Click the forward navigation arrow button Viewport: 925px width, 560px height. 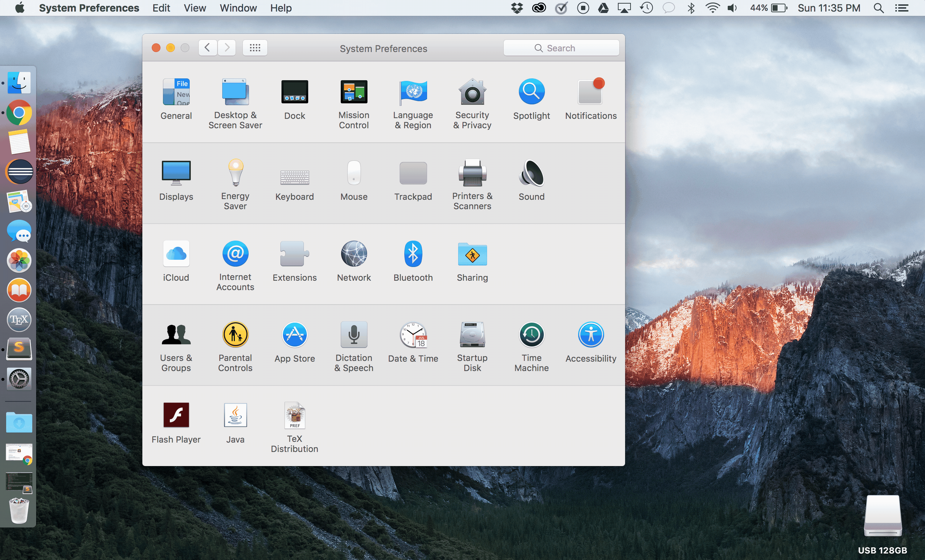pyautogui.click(x=227, y=48)
